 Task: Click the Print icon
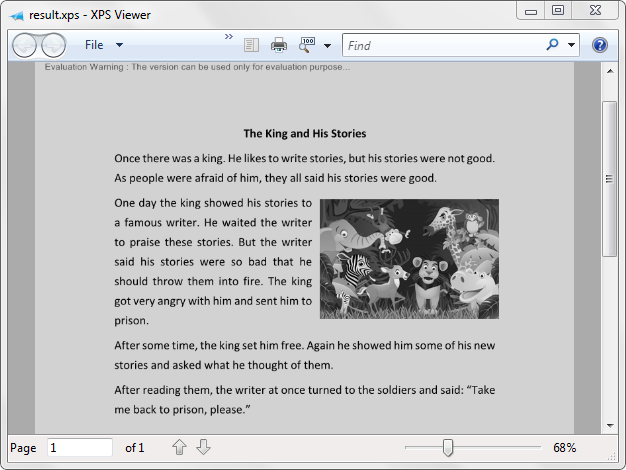click(x=279, y=45)
